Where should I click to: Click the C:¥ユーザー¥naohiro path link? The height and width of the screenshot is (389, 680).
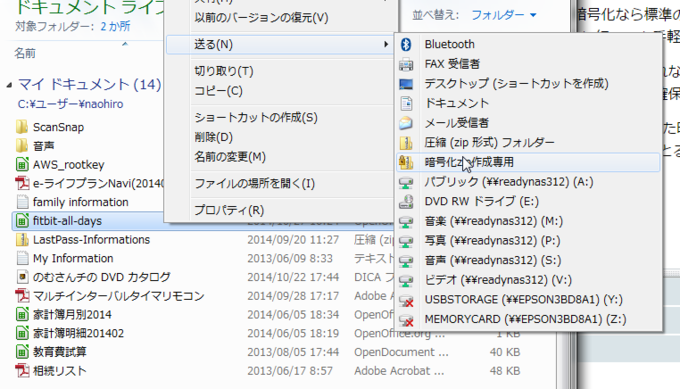(x=70, y=105)
